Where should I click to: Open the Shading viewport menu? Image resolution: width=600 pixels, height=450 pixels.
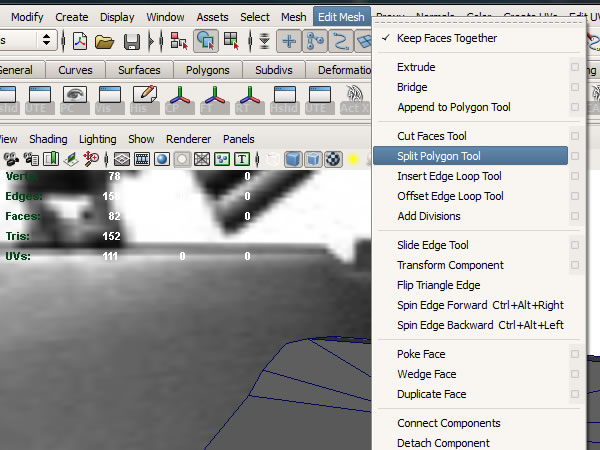[48, 139]
